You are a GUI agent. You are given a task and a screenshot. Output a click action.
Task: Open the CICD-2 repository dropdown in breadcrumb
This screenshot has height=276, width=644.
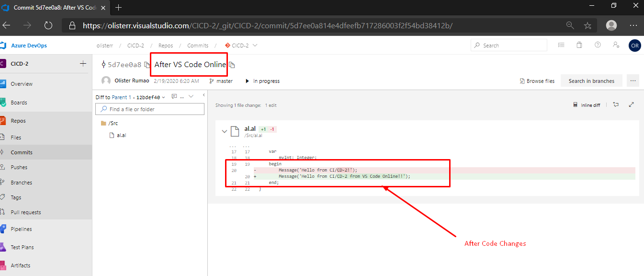241,46
